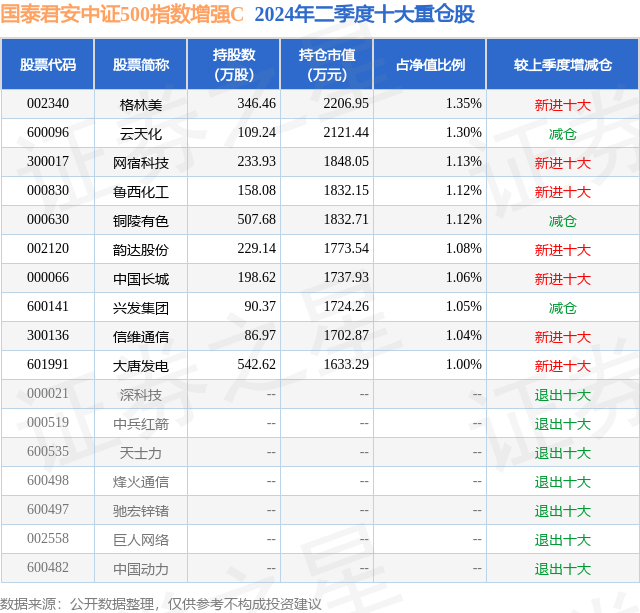The width and height of the screenshot is (640, 613).
Task: Select stock name 云天化
Action: [141, 134]
